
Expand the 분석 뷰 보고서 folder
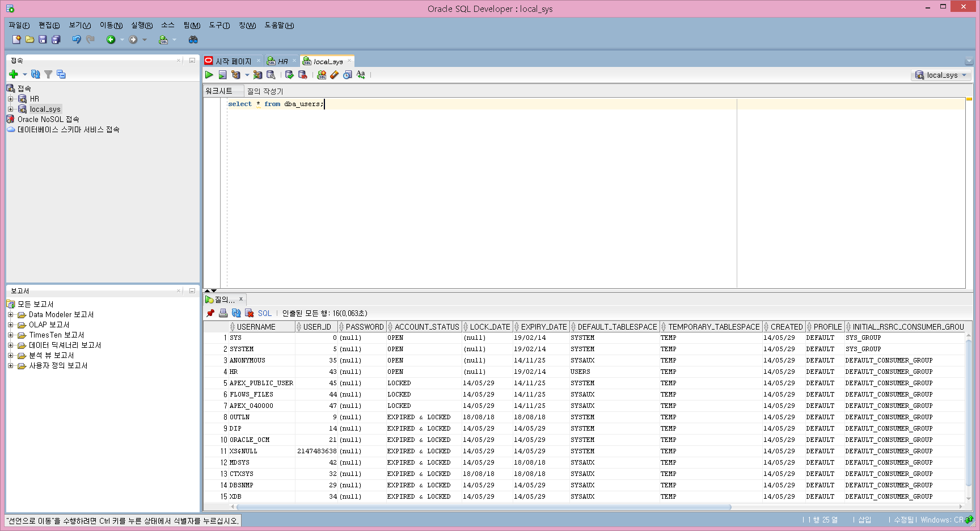[x=10, y=355]
